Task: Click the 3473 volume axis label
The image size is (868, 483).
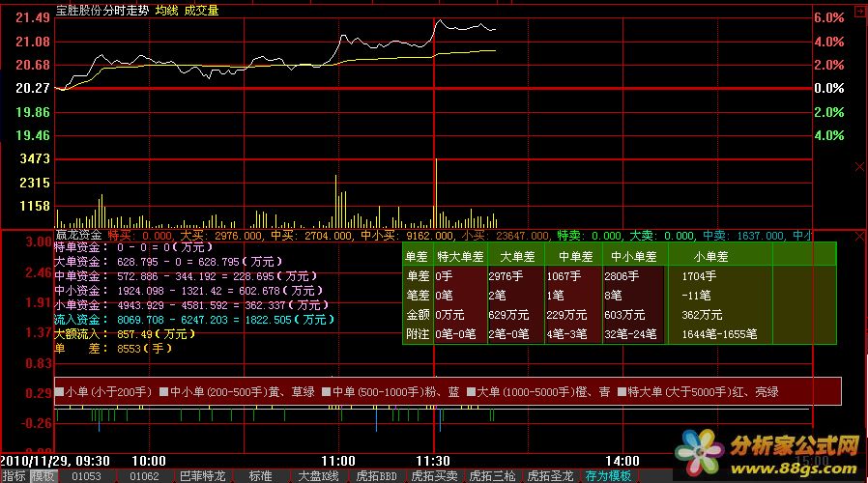Action: [x=35, y=158]
